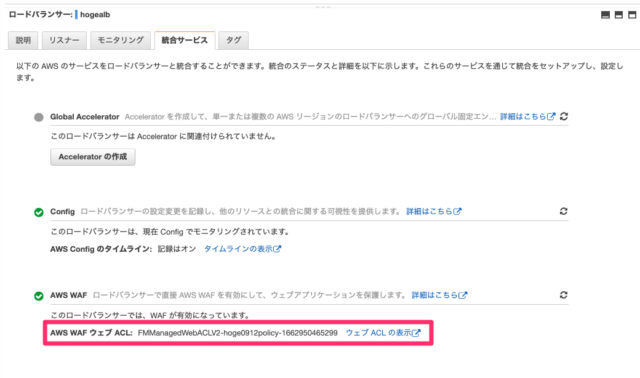Switch details pane to half-height layout icon
Viewport: 640px width, 378px height.
tap(619, 15)
